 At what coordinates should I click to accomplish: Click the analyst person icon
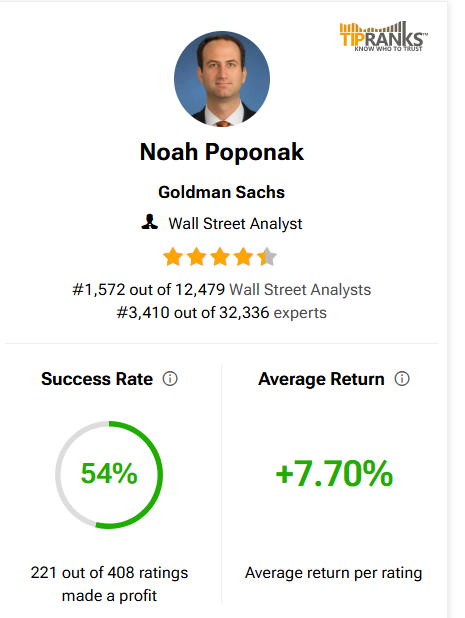[149, 222]
